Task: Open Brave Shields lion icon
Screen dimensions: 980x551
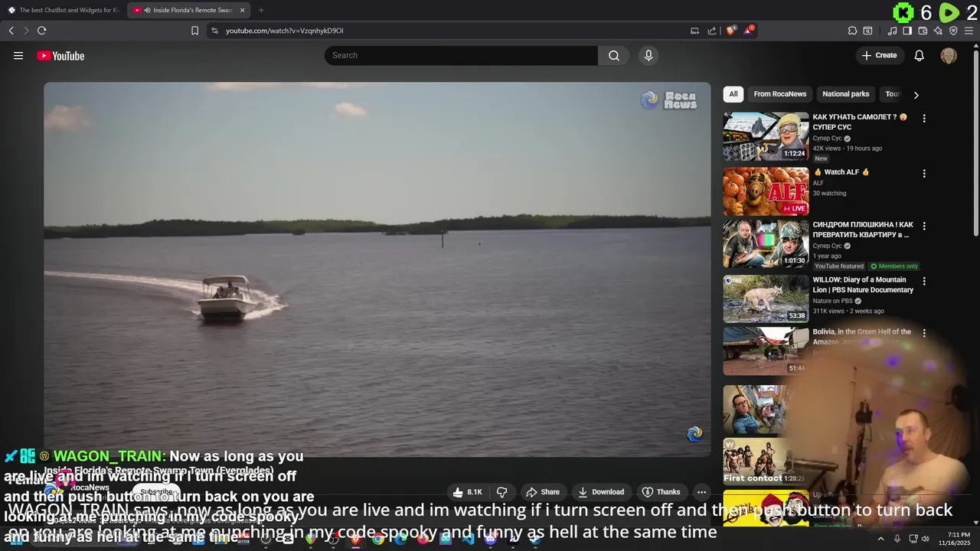Action: pyautogui.click(x=731, y=30)
